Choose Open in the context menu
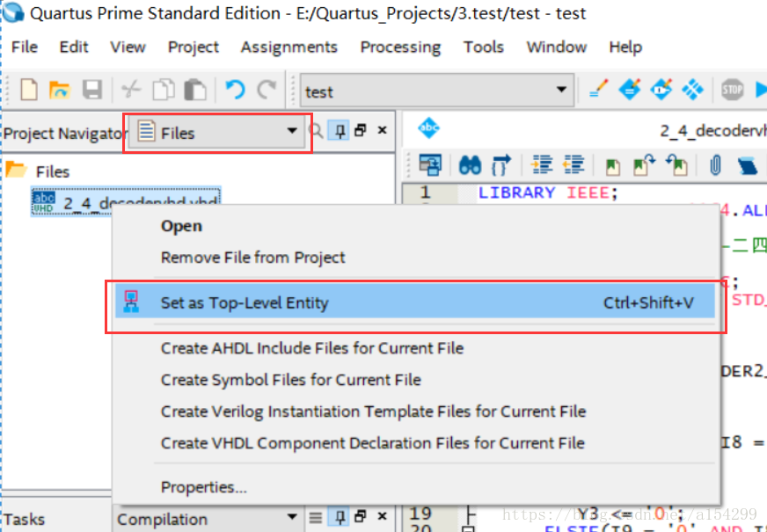The width and height of the screenshot is (767, 532). [415, 226]
